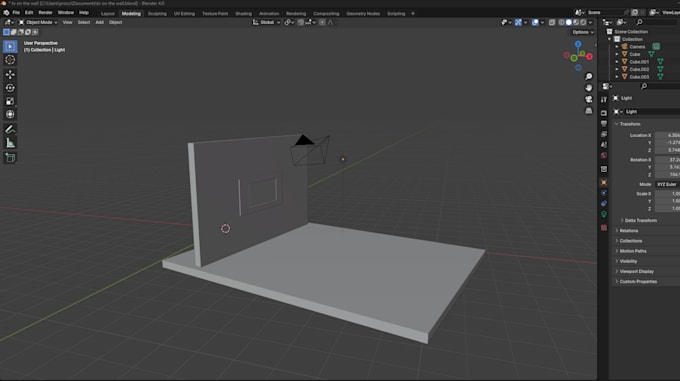Viewport: 680px width, 381px height.
Task: Open the Select menu in viewport header
Action: pos(84,23)
